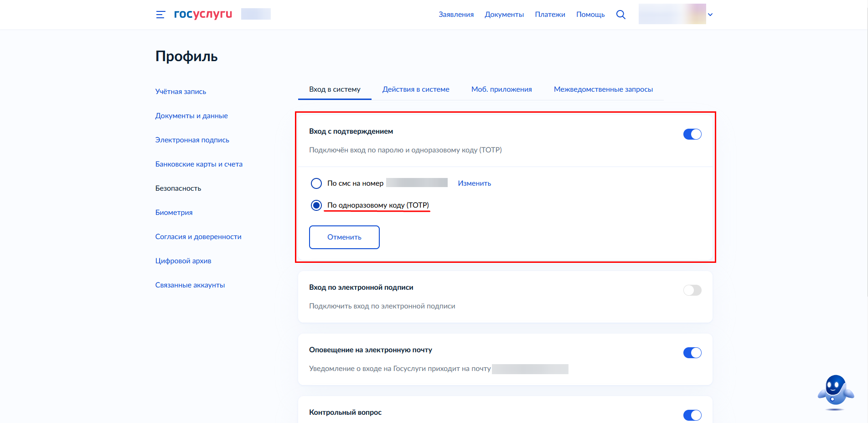Disable the Вход с подтверждением toggle

click(692, 134)
